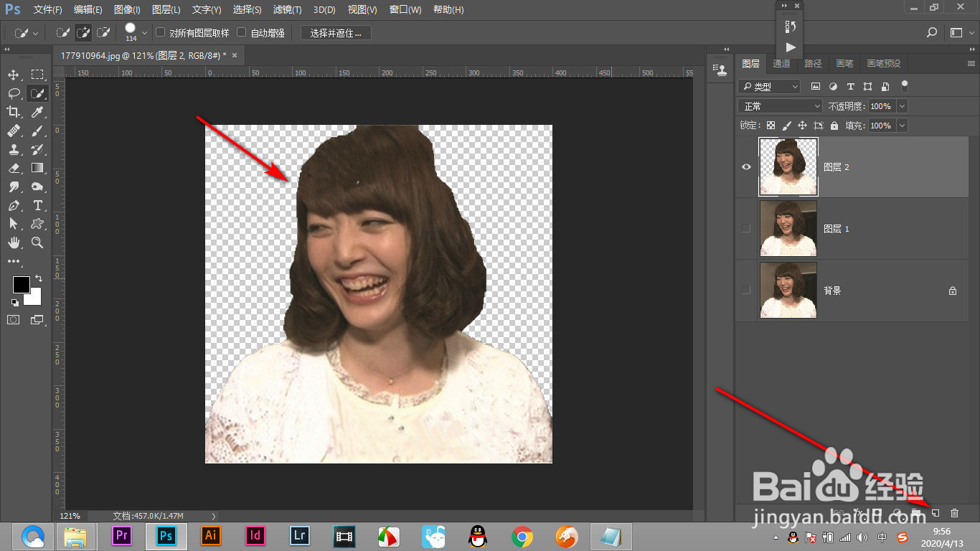
Task: Select the Smudge tool
Action: [14, 187]
